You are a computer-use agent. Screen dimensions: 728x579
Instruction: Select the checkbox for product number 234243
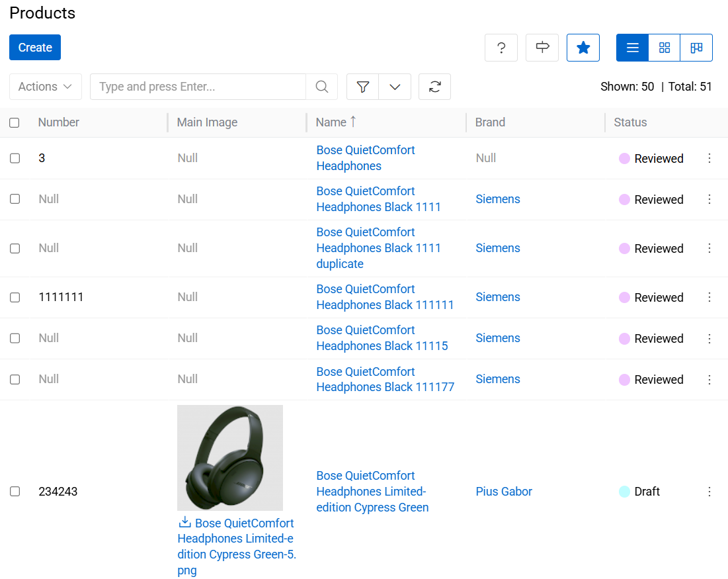tap(15, 492)
